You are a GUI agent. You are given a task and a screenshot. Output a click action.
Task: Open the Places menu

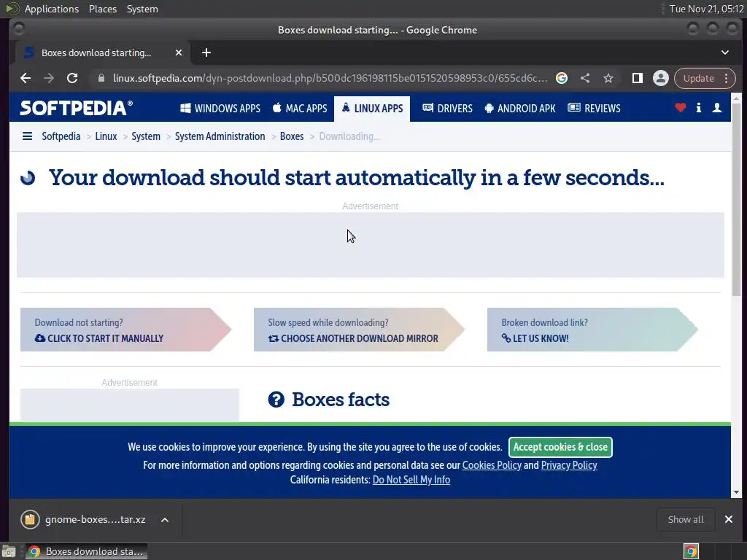coord(102,9)
